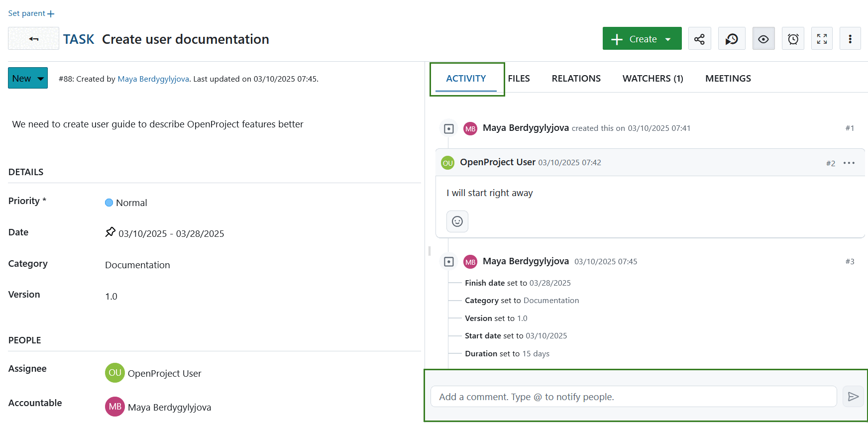Screen dimensions: 868x423
Task: Open Maya Berdygylyjova creator profile link
Action: (153, 79)
